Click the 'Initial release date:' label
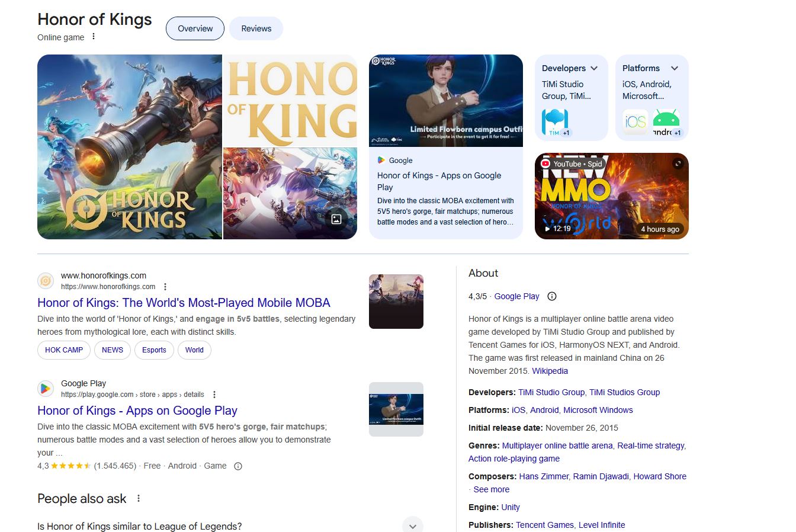Screen dimensions: 796x532 tap(506, 428)
